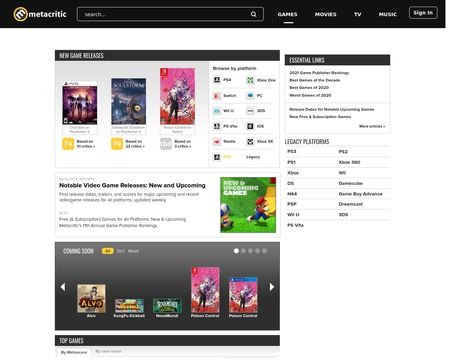Open Best Games of the Decade link
450x360 pixels.
click(x=315, y=80)
